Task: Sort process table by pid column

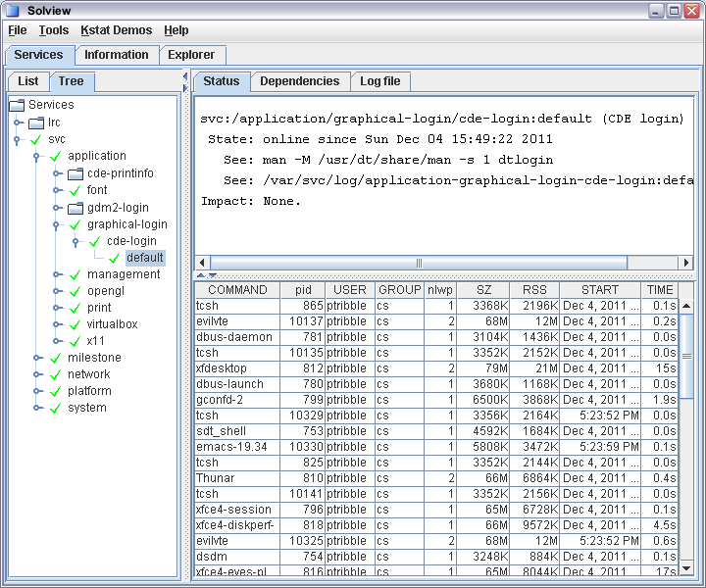Action: point(303,290)
